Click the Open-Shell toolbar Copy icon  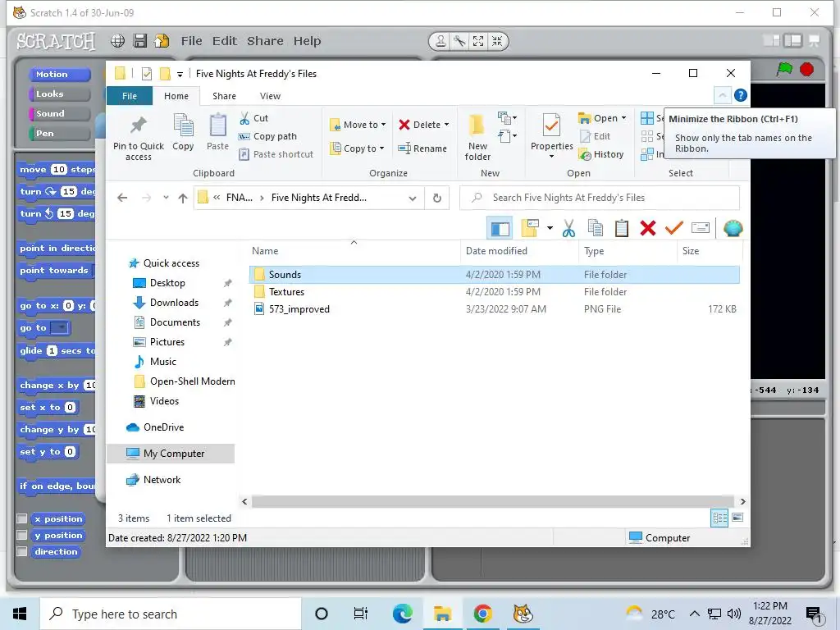pyautogui.click(x=596, y=228)
